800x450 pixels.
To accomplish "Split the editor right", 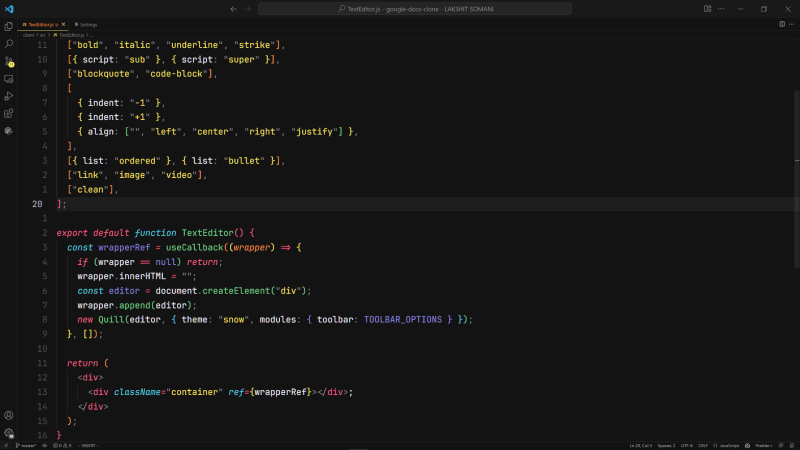I will tap(782, 24).
